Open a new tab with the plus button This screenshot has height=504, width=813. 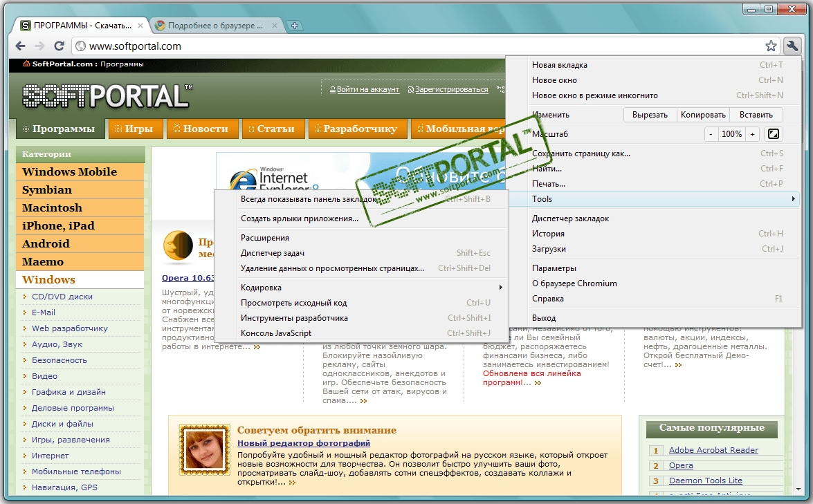[295, 26]
